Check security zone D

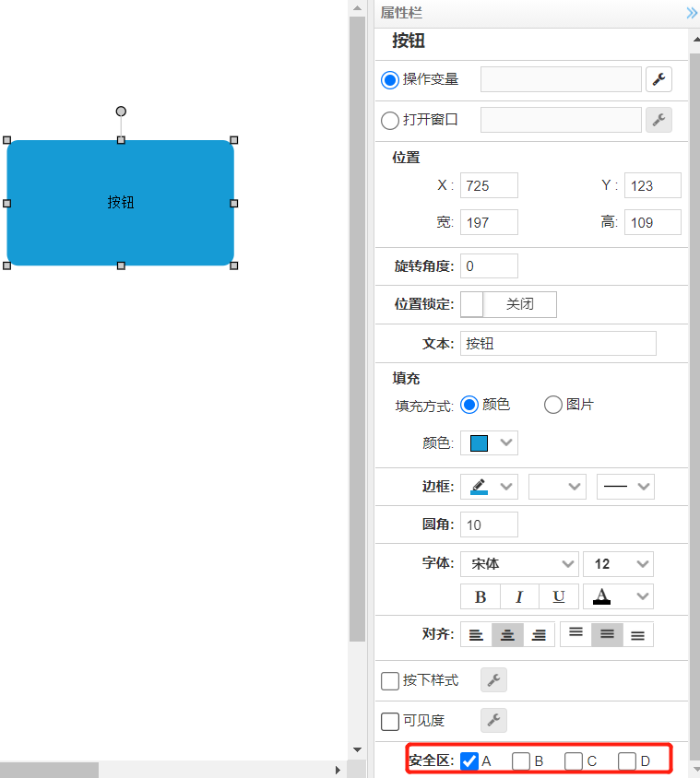click(626, 760)
